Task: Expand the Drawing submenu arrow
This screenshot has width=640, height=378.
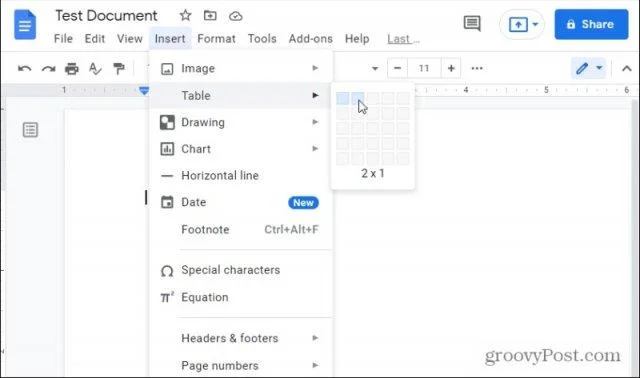Action: click(315, 122)
